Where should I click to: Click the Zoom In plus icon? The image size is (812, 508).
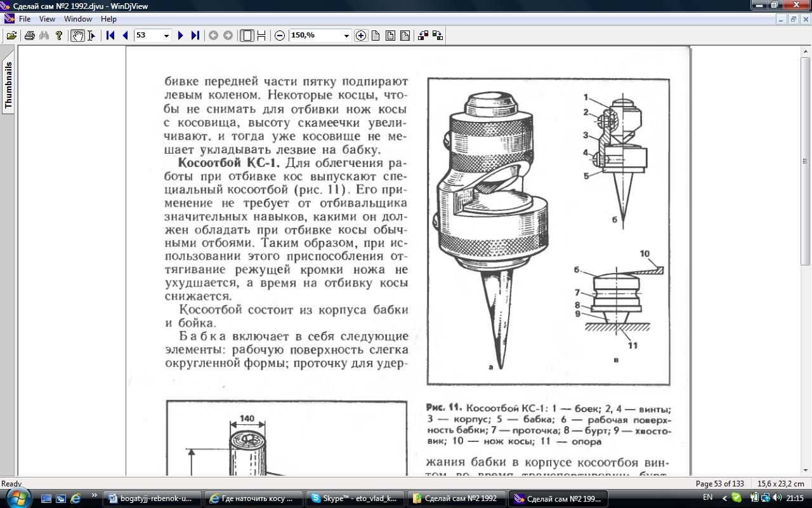coord(360,36)
